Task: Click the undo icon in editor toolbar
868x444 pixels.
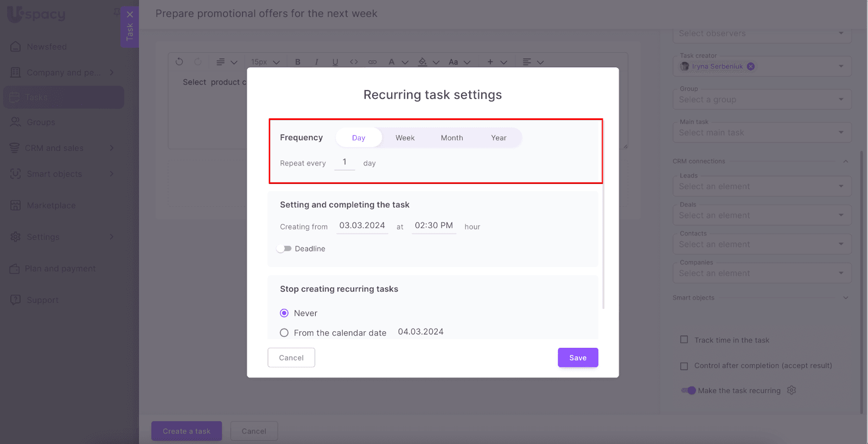Action: (x=180, y=62)
